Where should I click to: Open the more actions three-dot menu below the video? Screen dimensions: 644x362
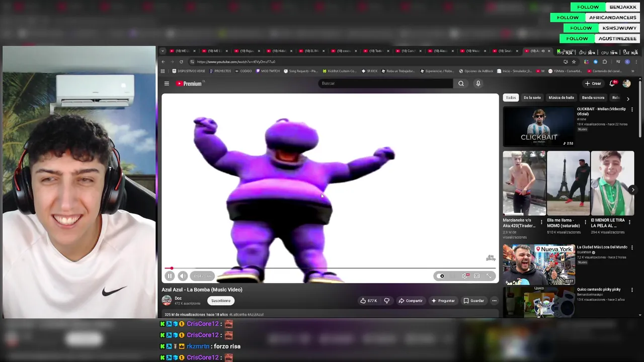494,301
